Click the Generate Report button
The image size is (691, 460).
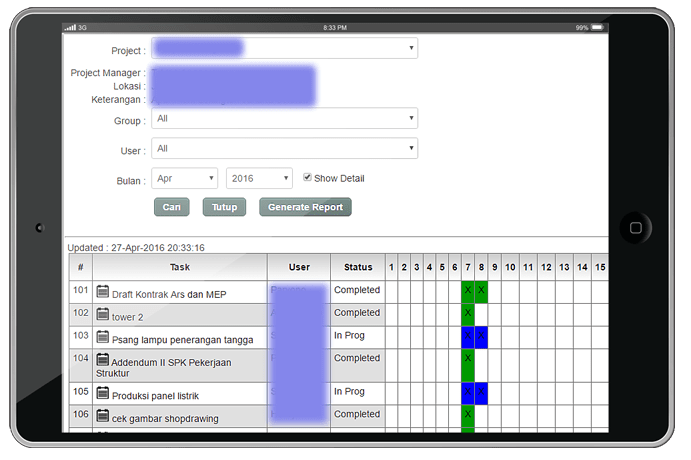point(305,207)
